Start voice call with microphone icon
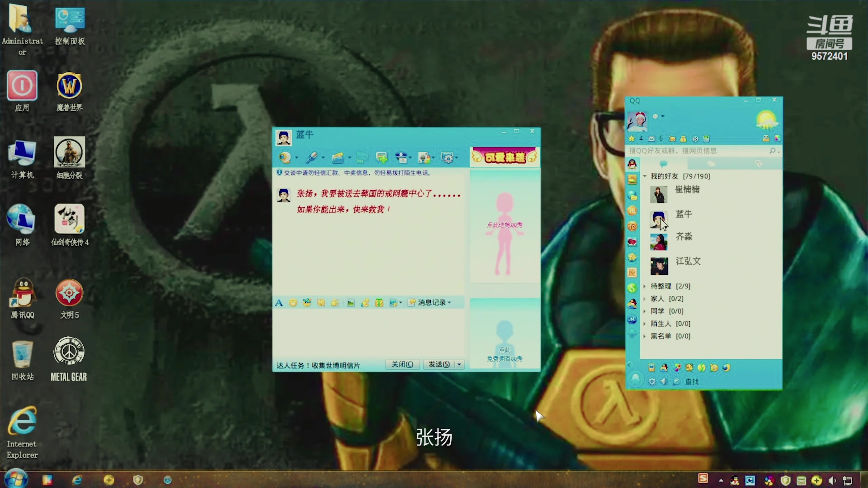868x488 pixels. click(311, 157)
